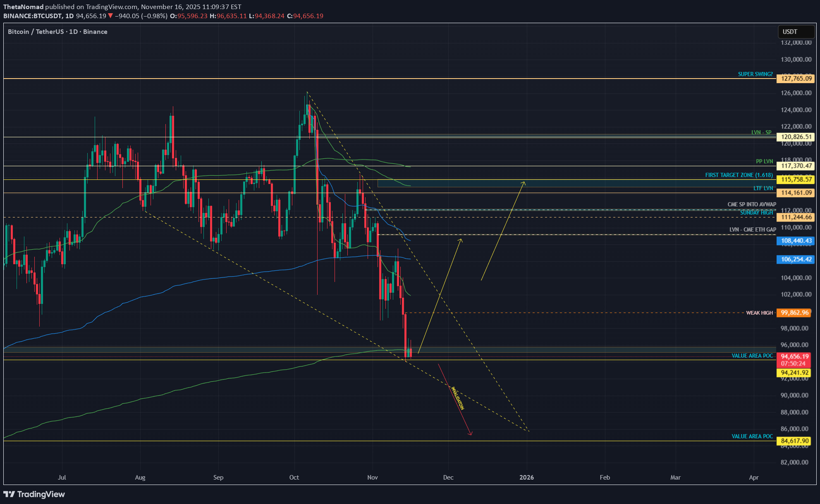This screenshot has height=504, width=820.
Task: Click the 2026 label on time axis
Action: [526, 478]
